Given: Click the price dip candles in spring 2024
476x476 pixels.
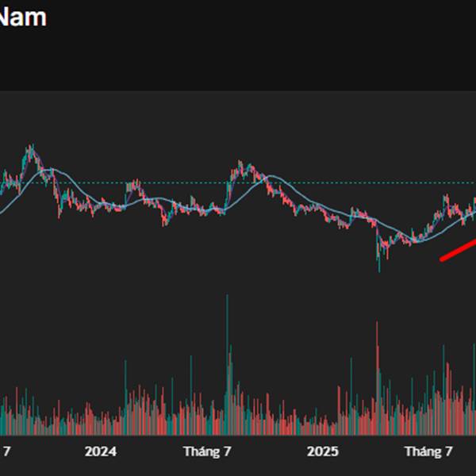Looking at the screenshot, I should (165, 217).
